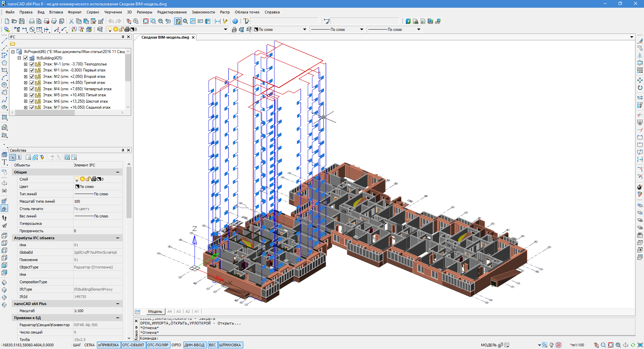This screenshot has width=644, height=349.
Task: Activate the Zoom Window tool
Action: point(146,21)
